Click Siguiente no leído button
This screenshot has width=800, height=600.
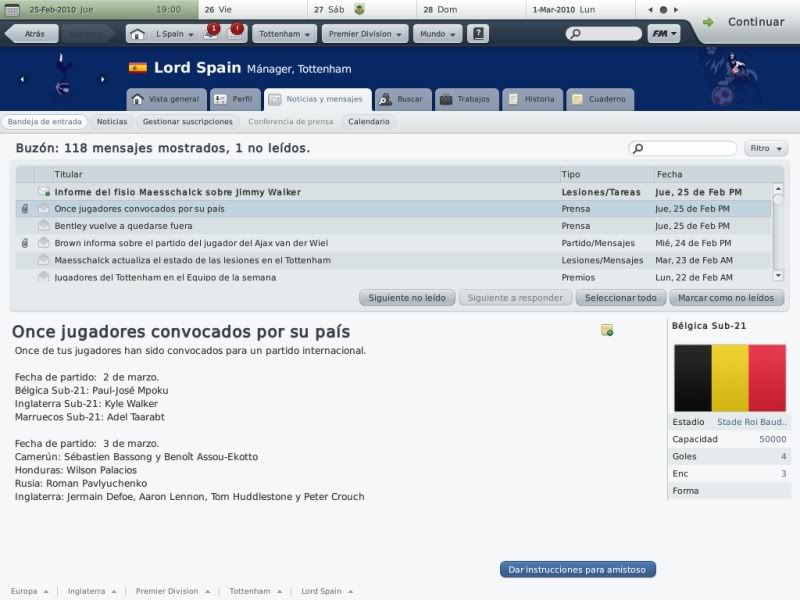[x=407, y=297]
